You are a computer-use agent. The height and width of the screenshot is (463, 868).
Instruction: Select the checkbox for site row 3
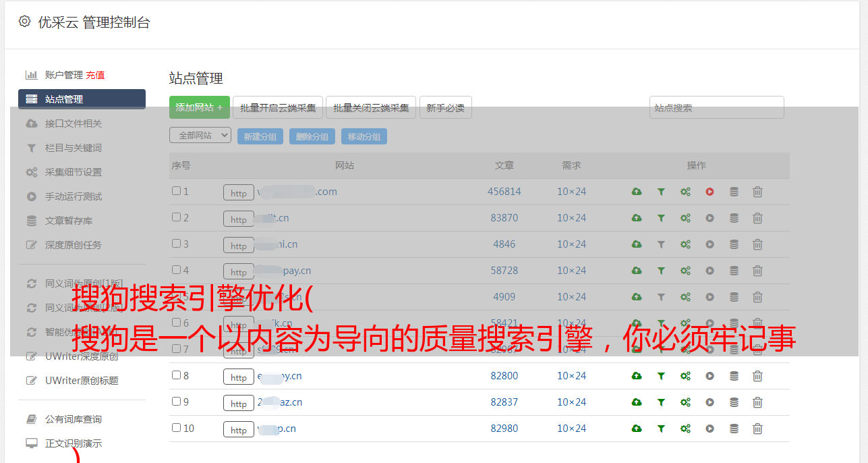pos(176,244)
